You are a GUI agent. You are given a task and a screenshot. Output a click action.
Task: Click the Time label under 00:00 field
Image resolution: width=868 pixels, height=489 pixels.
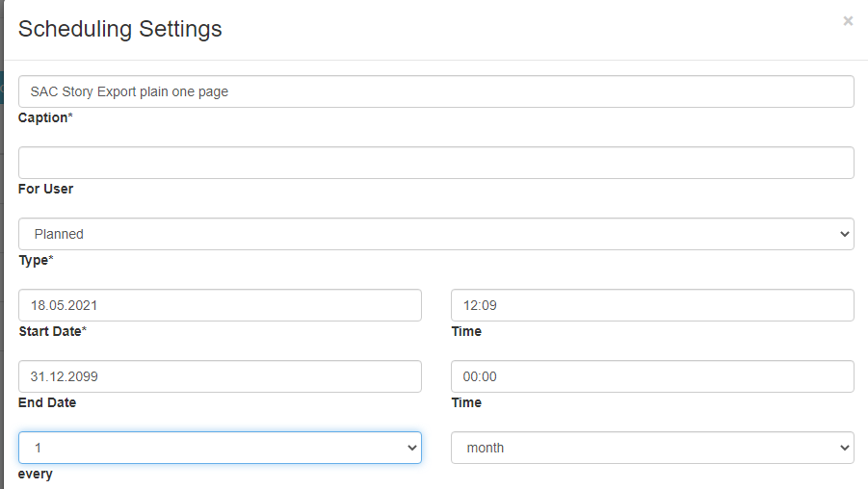pos(466,402)
